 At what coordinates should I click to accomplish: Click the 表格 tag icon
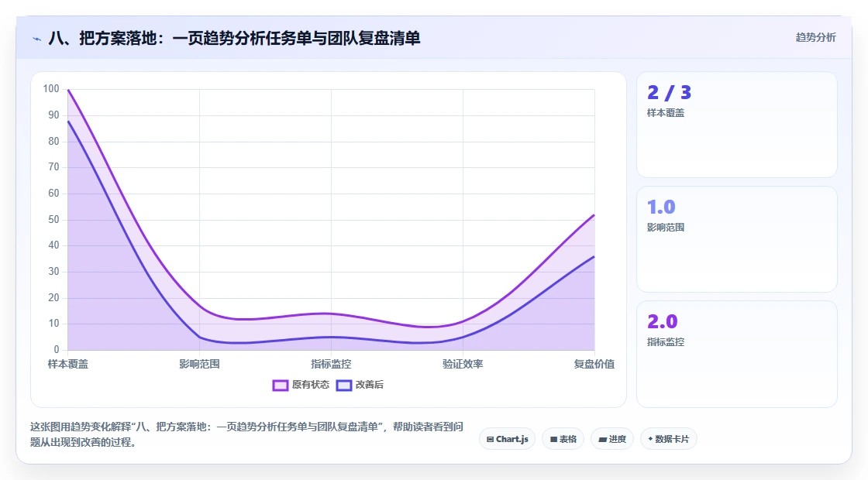553,440
